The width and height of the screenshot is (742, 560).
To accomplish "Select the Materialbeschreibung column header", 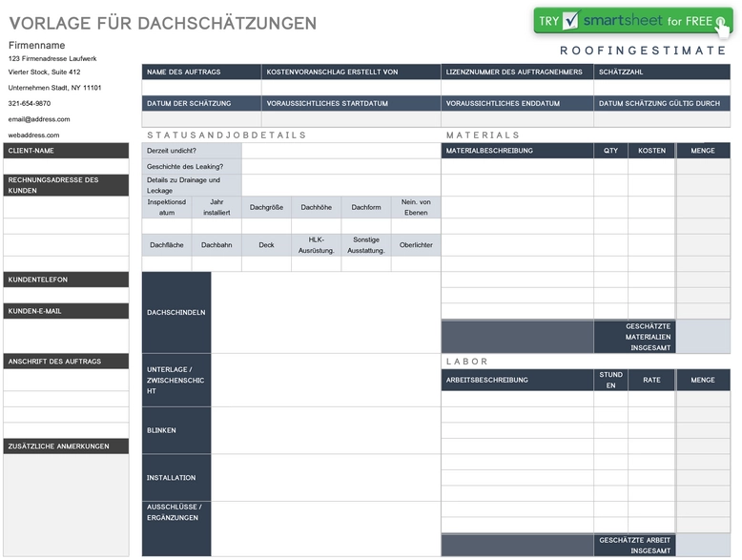I will 518,151.
